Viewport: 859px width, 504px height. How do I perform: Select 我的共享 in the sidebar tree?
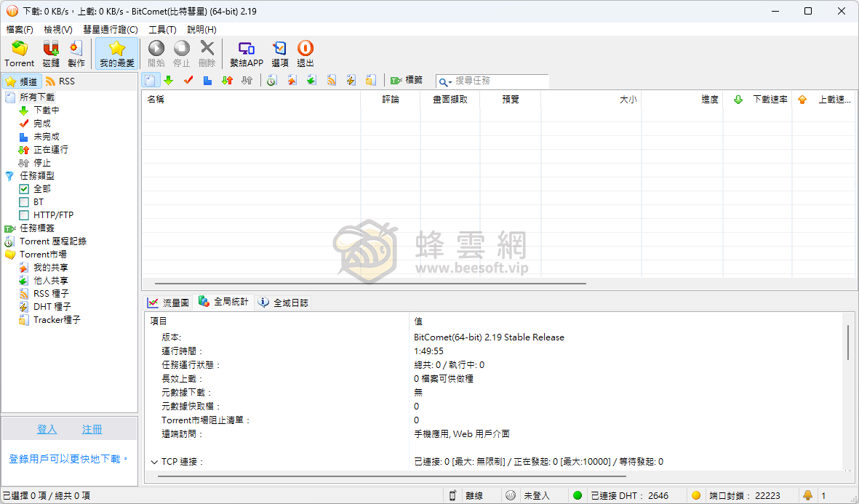[51, 268]
